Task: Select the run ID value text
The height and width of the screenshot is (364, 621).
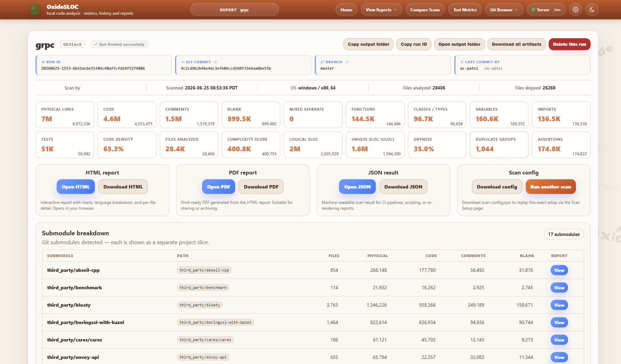Action: [93, 68]
